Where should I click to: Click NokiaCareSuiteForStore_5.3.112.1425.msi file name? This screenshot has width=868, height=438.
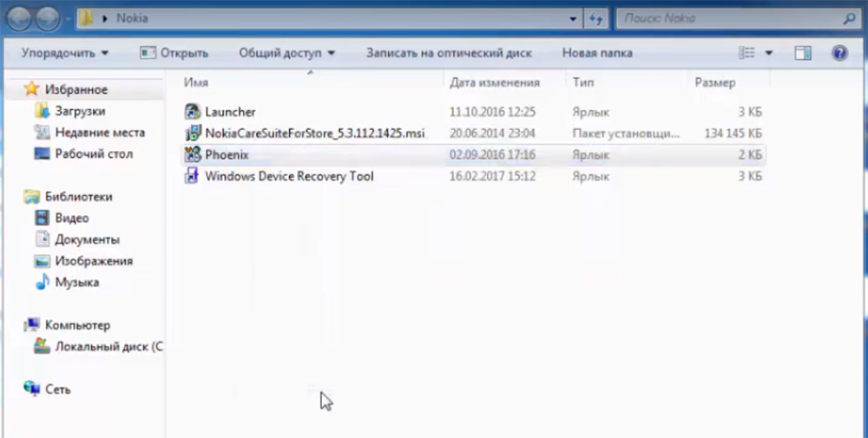point(315,134)
